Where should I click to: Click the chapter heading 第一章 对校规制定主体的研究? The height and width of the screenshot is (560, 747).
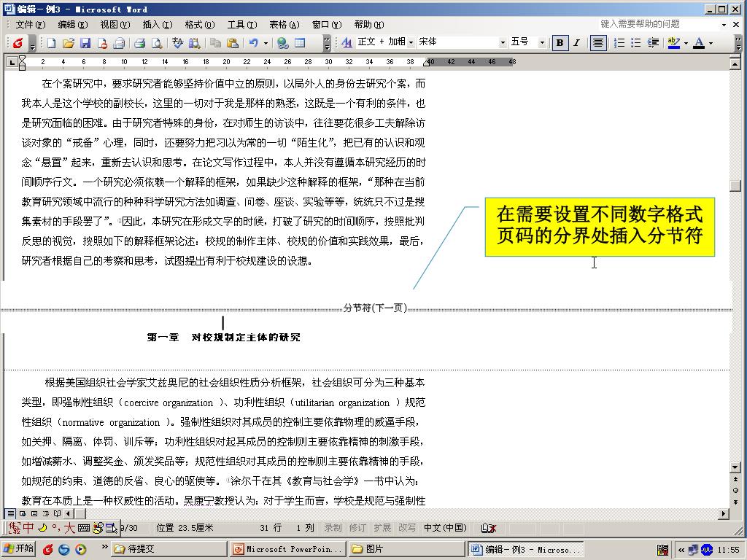click(x=223, y=337)
